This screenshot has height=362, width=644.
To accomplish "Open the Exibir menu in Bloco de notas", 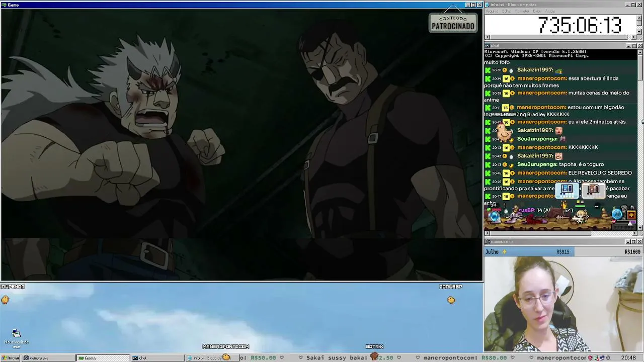I will (537, 11).
